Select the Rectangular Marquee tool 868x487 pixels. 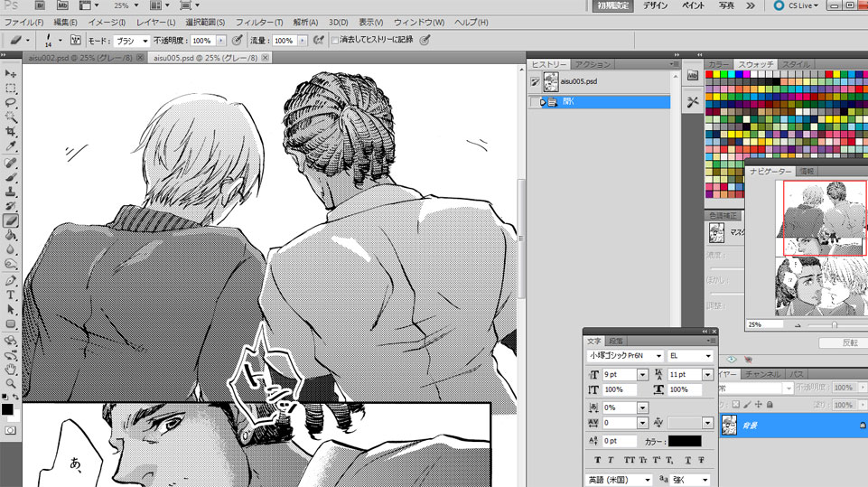point(11,89)
